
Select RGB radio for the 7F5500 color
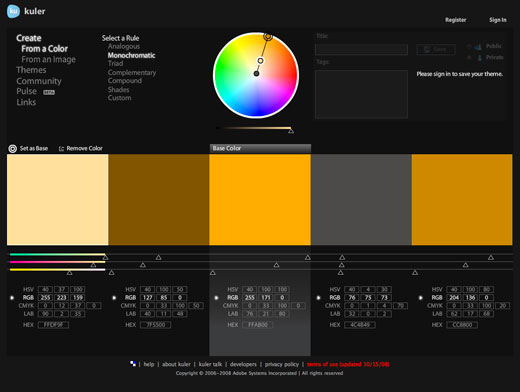pos(114,298)
